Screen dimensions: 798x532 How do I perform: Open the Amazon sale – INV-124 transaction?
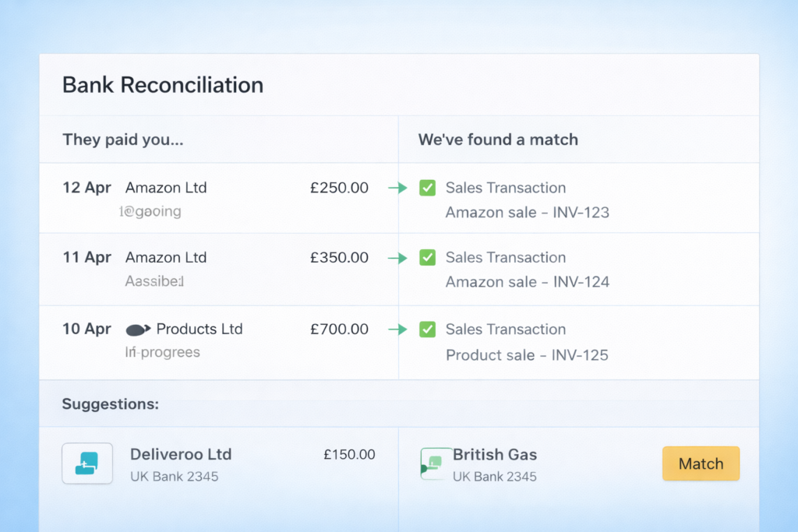(527, 282)
